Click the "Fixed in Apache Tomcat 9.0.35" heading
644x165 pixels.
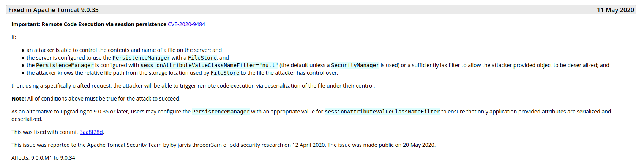point(54,10)
